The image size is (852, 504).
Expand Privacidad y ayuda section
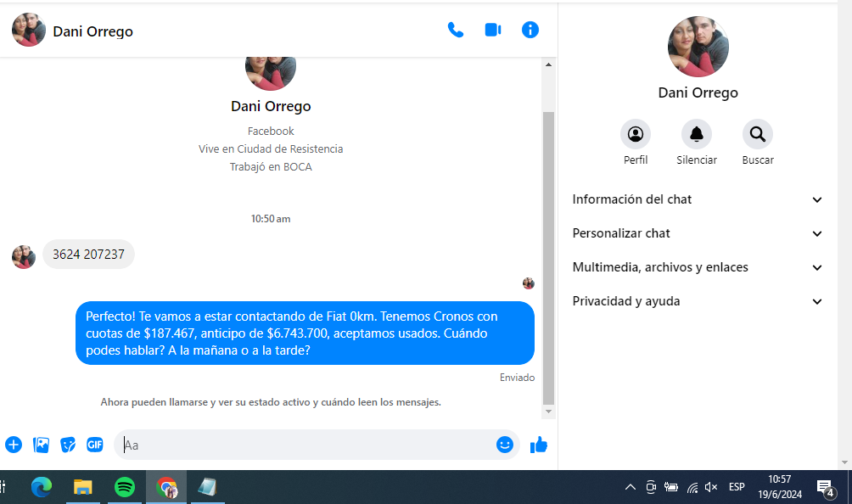[x=698, y=301]
